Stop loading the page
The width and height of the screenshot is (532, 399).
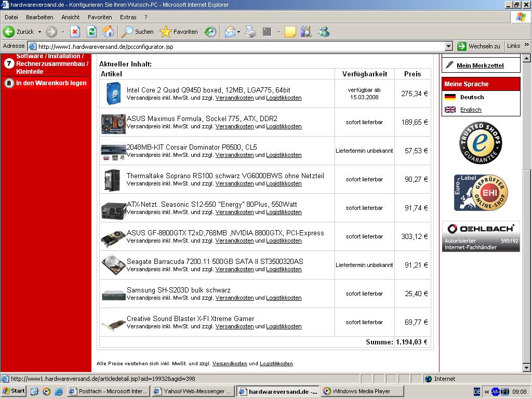(75, 32)
